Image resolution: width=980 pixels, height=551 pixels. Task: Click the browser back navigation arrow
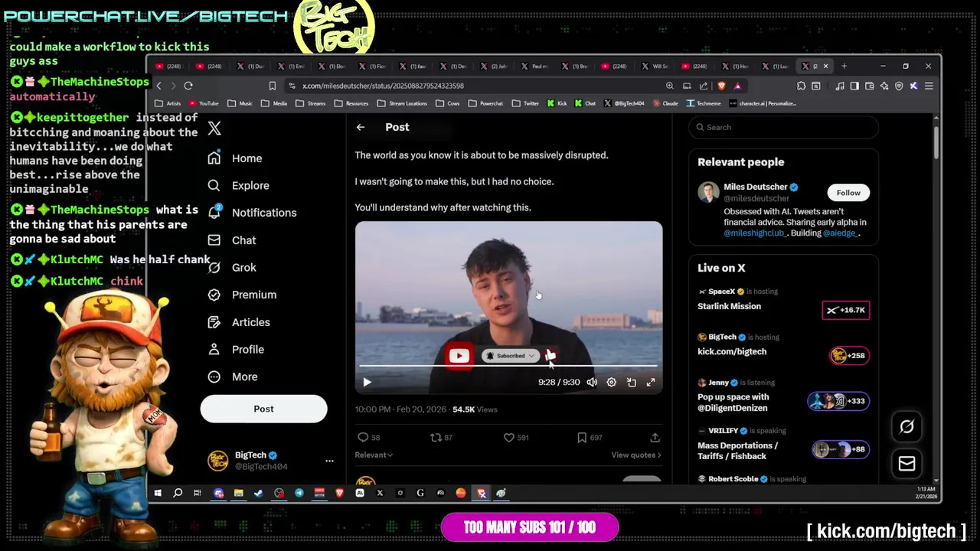click(x=159, y=86)
